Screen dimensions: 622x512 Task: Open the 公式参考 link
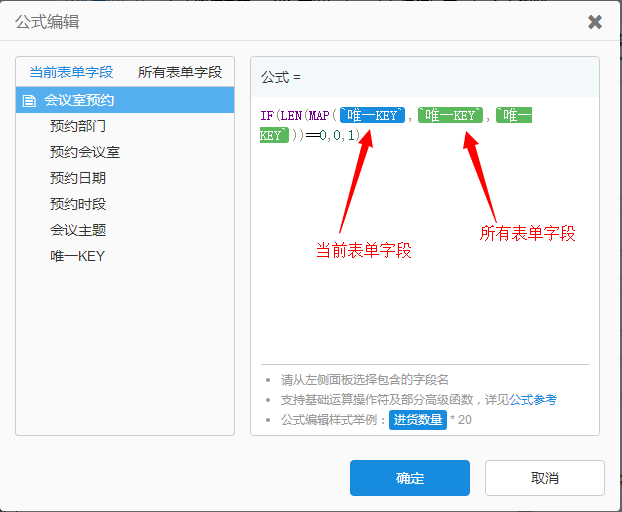(533, 399)
